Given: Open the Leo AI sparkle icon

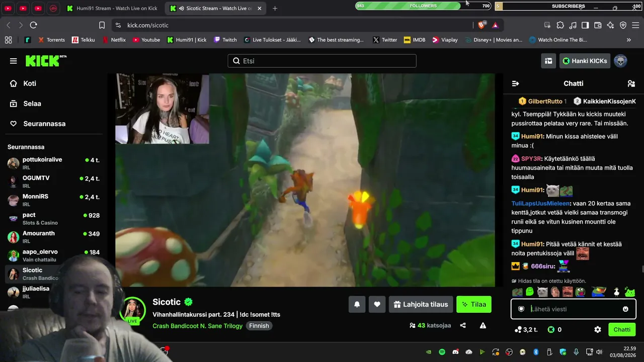Looking at the screenshot, I should pyautogui.click(x=610, y=25).
